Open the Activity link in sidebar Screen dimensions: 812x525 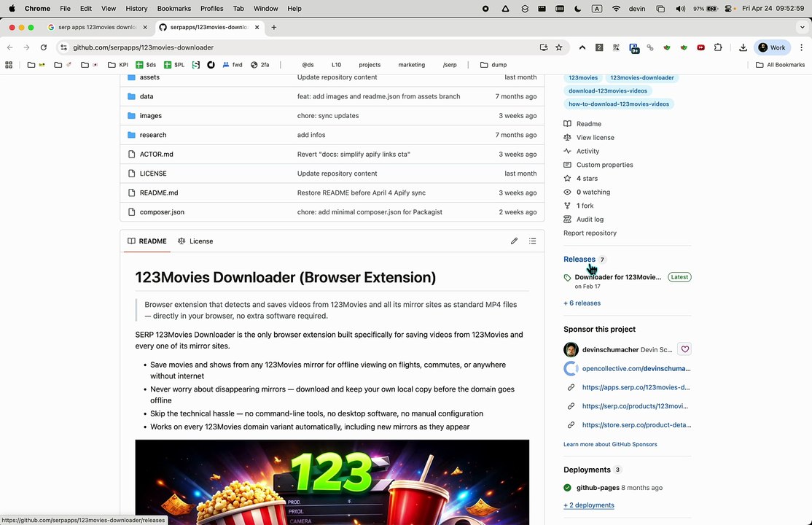click(x=587, y=152)
